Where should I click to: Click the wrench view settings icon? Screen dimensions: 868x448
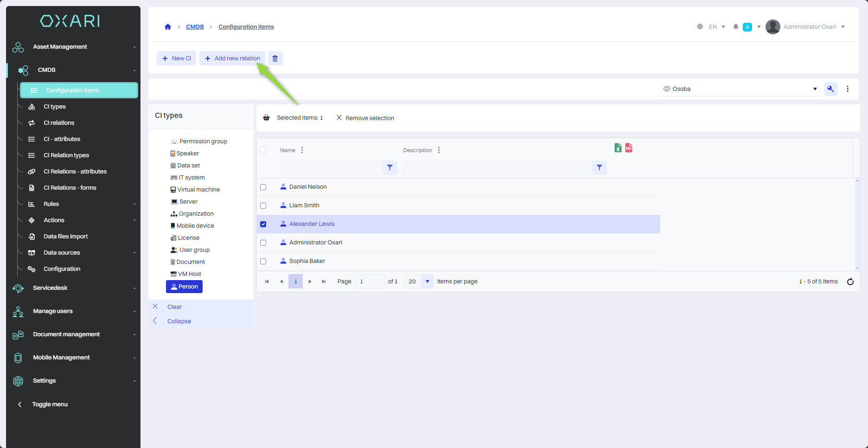[830, 89]
